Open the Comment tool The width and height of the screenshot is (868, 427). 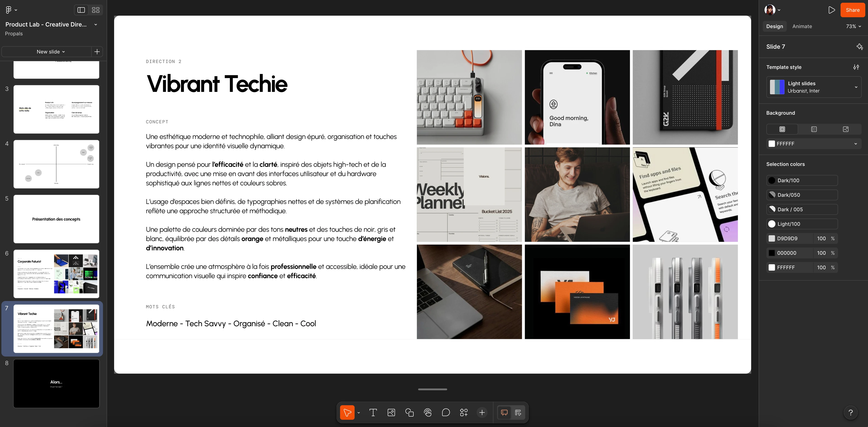coord(446,412)
